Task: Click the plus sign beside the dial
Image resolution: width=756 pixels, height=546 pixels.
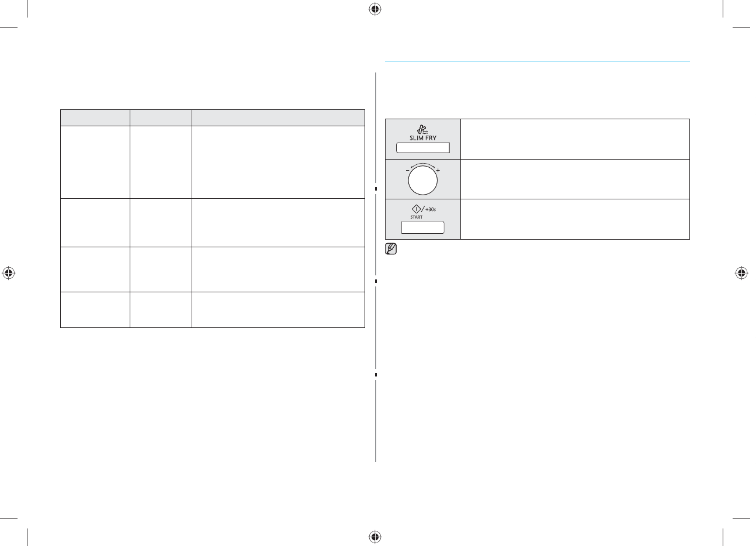Action: tap(438, 171)
